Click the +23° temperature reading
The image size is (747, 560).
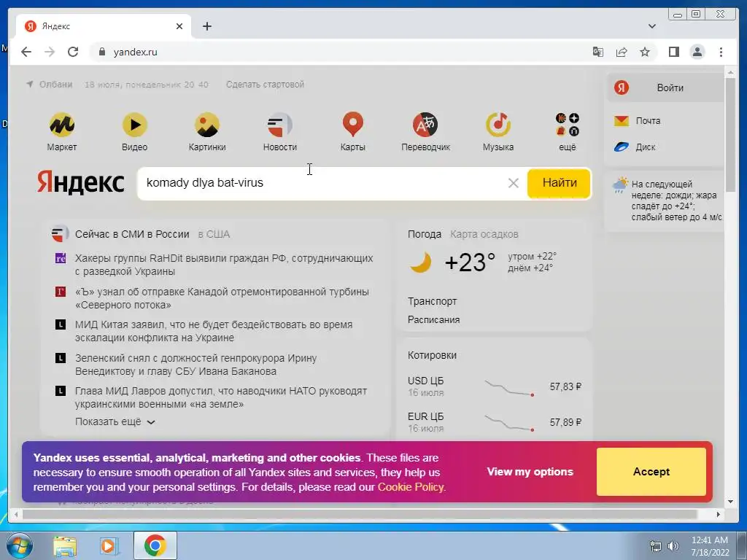[x=470, y=262]
